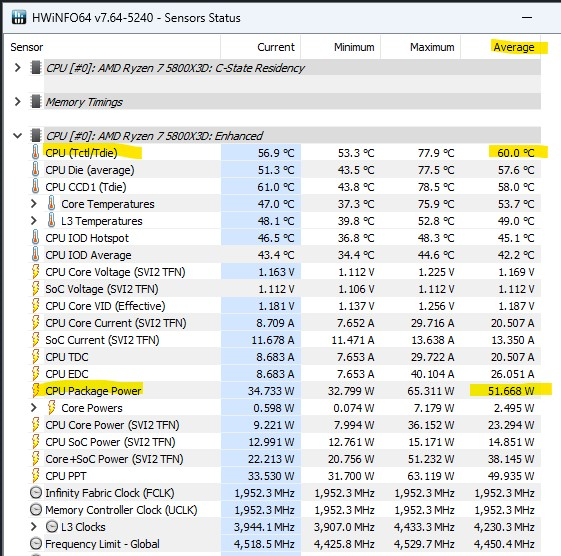Select the CPU EDC sensor row
The width and height of the screenshot is (561, 556).
[284, 374]
